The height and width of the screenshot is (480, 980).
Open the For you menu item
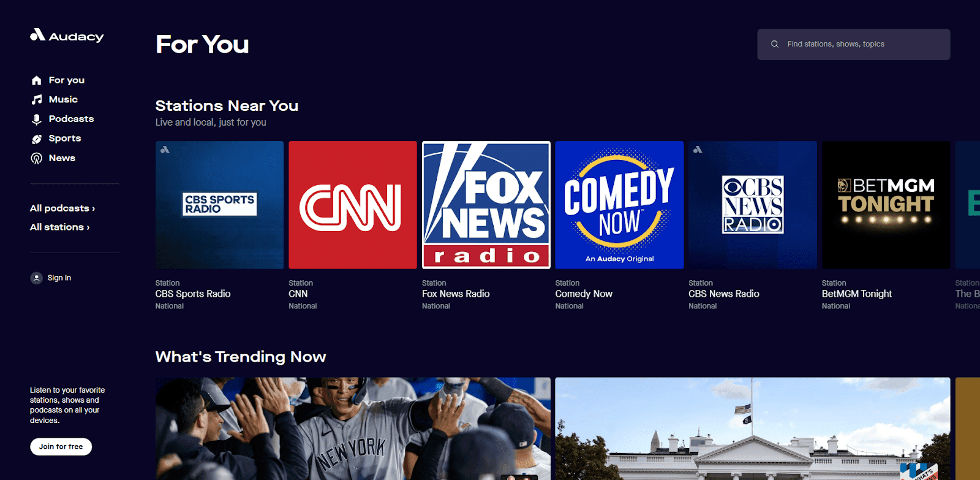67,80
